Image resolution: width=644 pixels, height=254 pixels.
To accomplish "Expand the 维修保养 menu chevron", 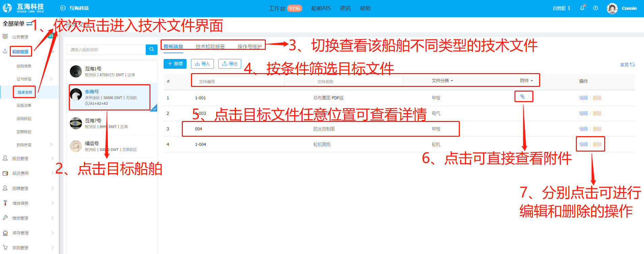I will [52, 203].
